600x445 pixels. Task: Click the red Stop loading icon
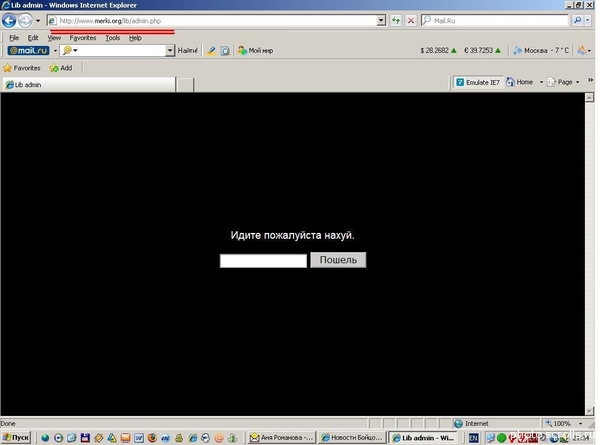411,21
